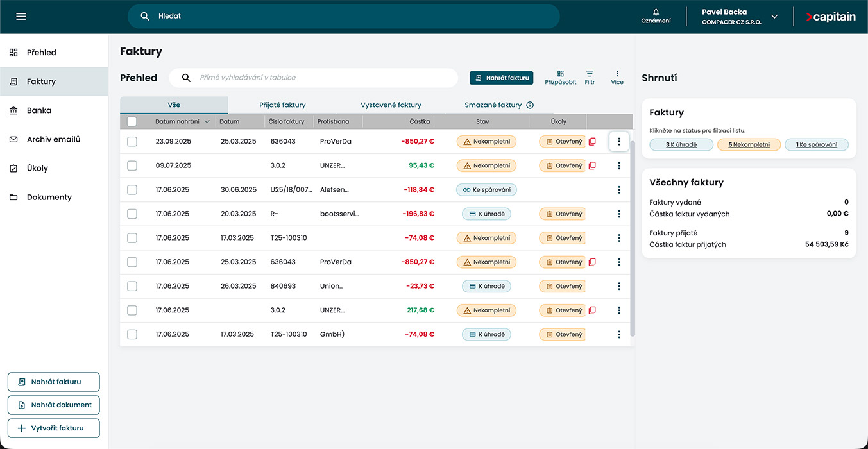Go to Banka in the sidebar
The width and height of the screenshot is (868, 449).
coord(38,110)
